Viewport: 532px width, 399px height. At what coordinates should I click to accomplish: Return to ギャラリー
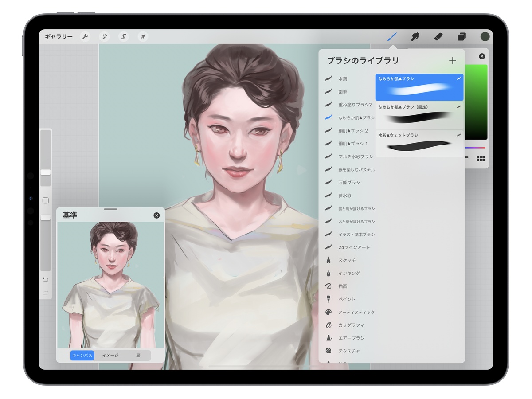point(59,37)
